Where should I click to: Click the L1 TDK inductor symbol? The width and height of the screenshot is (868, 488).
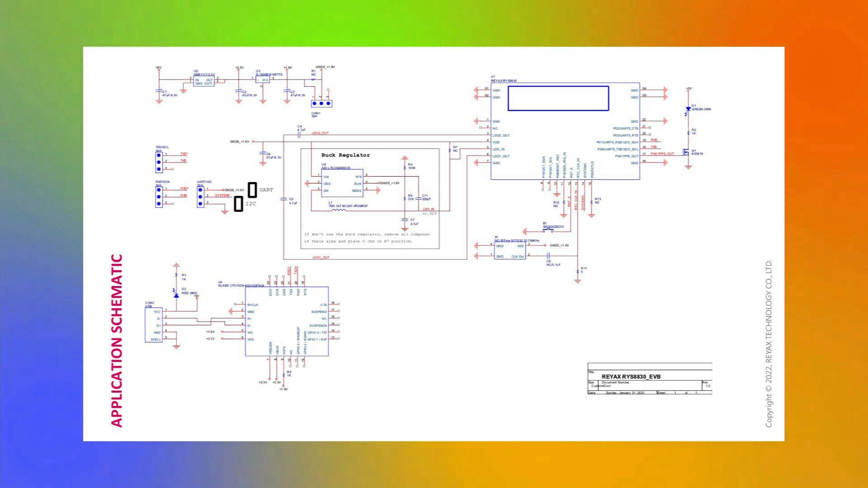pos(339,210)
